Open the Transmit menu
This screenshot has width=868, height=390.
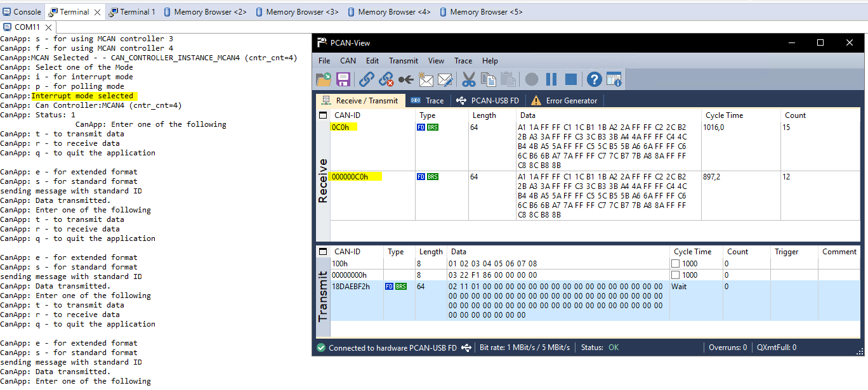point(404,61)
